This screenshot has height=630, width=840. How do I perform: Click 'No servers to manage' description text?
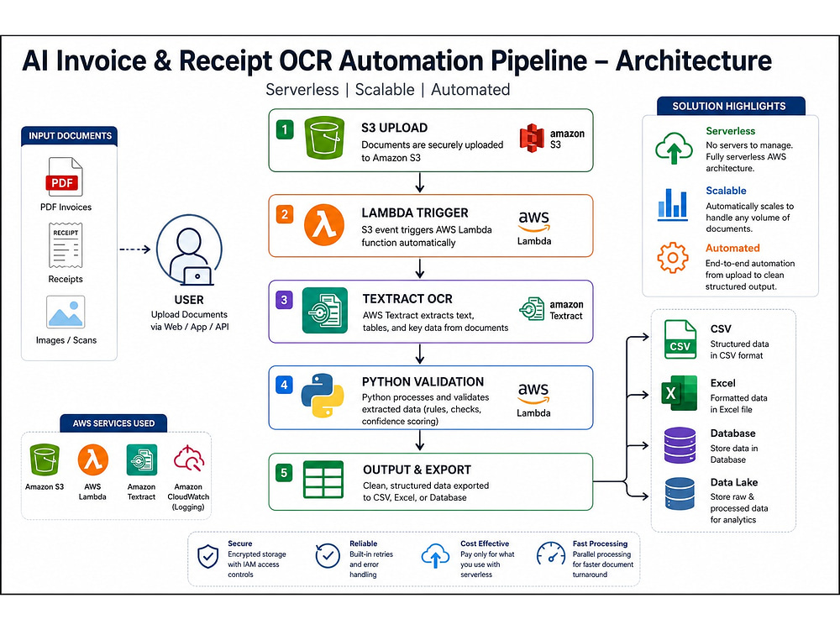pyautogui.click(x=749, y=156)
